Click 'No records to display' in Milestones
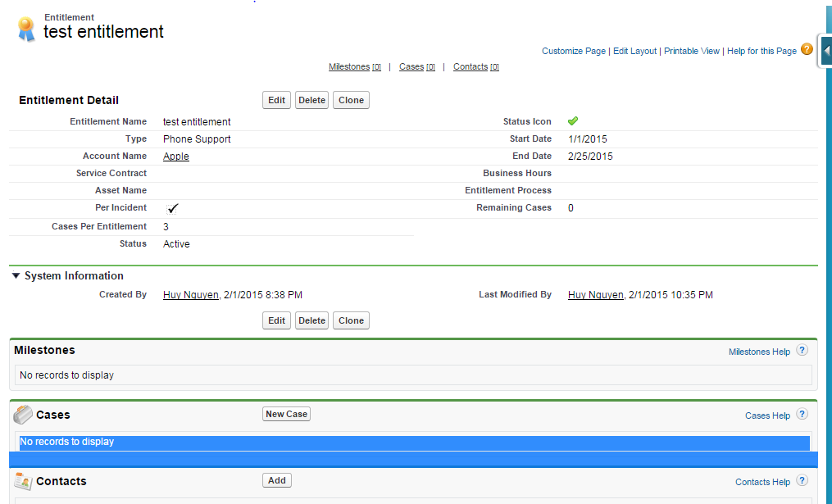 click(67, 375)
